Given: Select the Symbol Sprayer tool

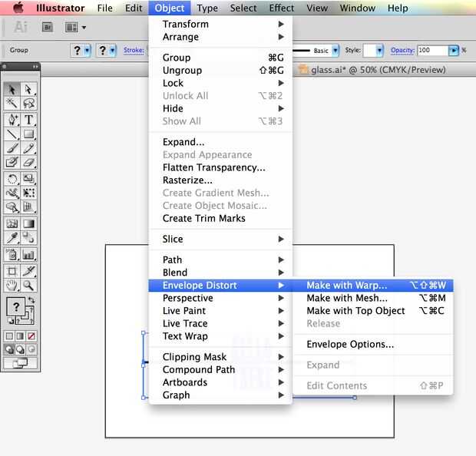Looking at the screenshot, I should [x=12, y=254].
